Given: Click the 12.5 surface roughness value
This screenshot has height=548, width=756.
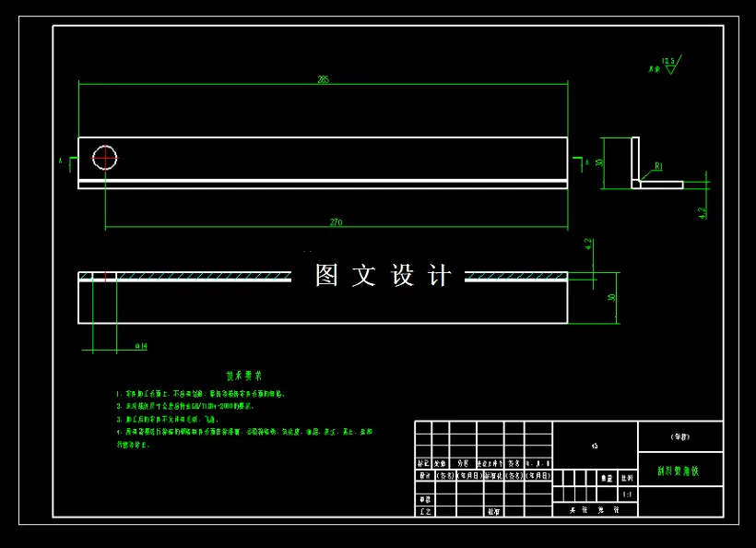Looking at the screenshot, I should click(667, 61).
